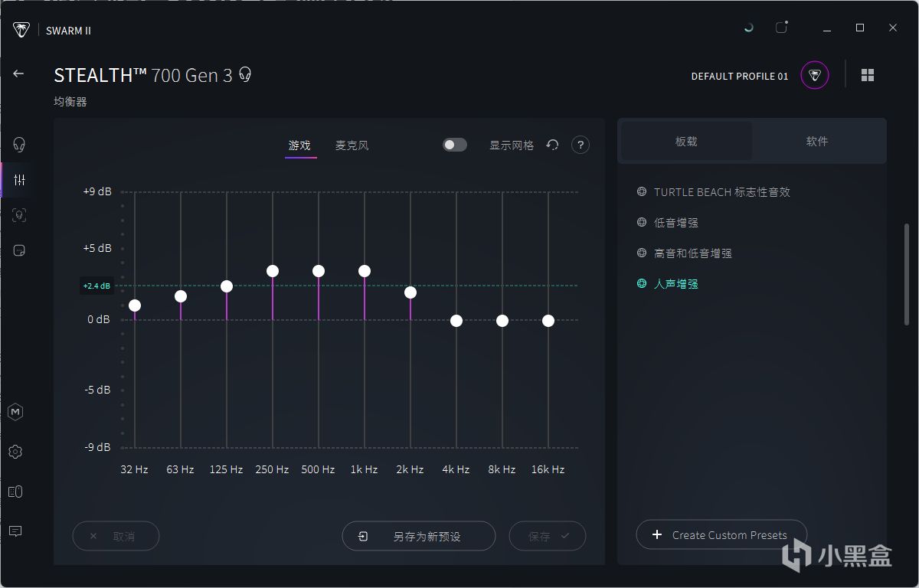Toggle the 显示网格 switch
Image resolution: width=919 pixels, height=588 pixels.
(455, 145)
